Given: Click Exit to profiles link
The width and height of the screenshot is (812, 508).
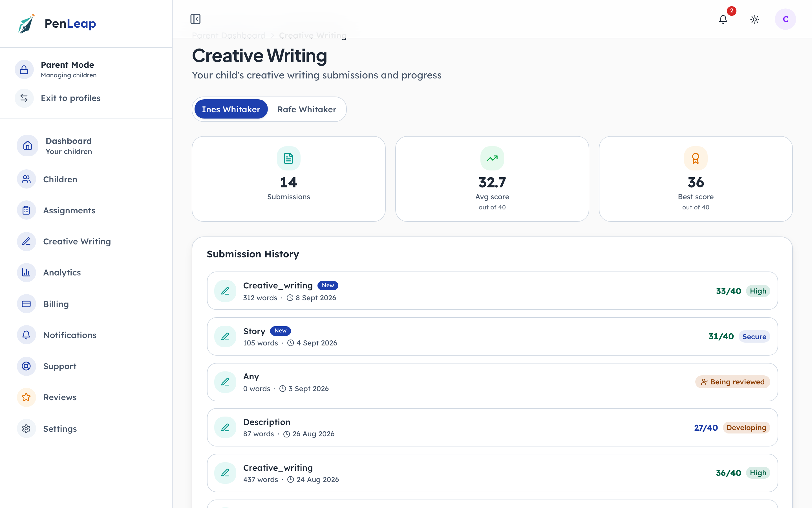Looking at the screenshot, I should coord(70,98).
